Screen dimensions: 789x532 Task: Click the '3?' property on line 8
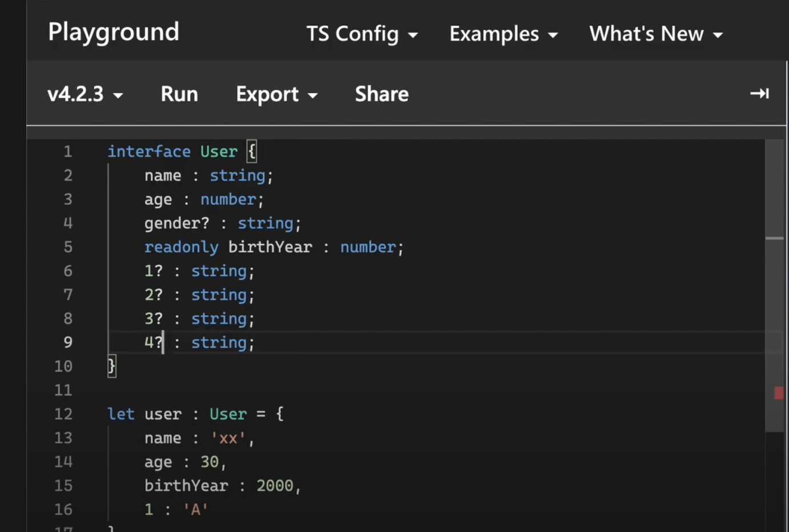pyautogui.click(x=154, y=319)
